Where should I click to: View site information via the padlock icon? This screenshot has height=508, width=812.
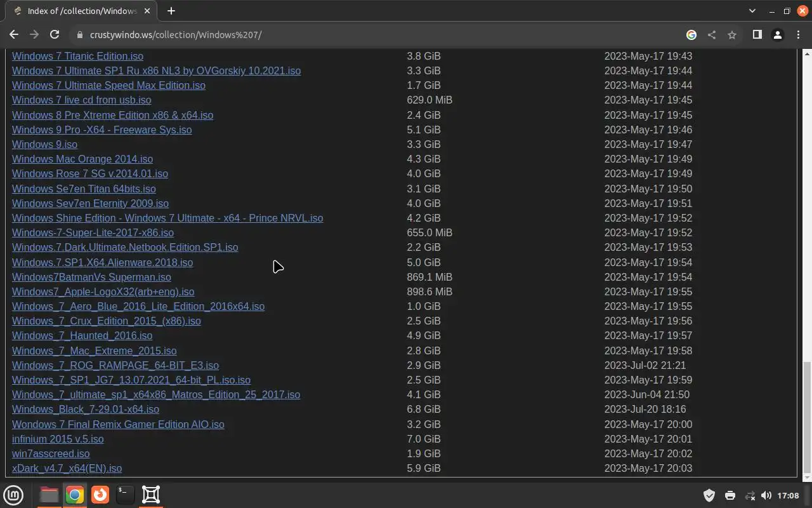pos(79,35)
